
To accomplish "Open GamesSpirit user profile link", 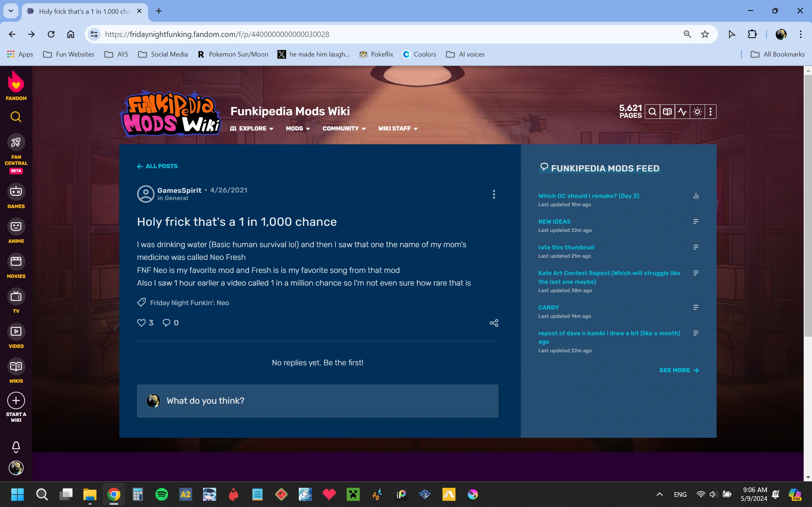I will tap(179, 190).
